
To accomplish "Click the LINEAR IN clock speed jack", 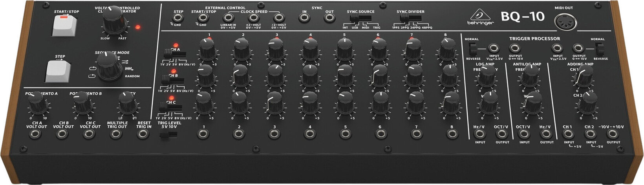I will click(x=228, y=17).
